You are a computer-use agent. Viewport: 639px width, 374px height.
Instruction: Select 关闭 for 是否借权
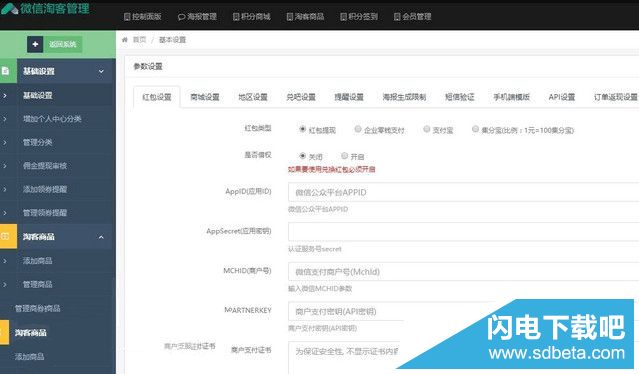(x=302, y=156)
